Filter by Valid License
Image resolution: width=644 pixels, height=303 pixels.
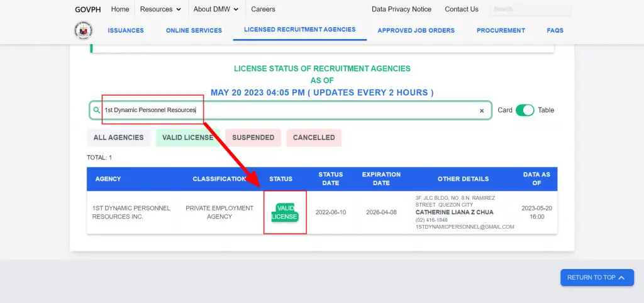[187, 138]
